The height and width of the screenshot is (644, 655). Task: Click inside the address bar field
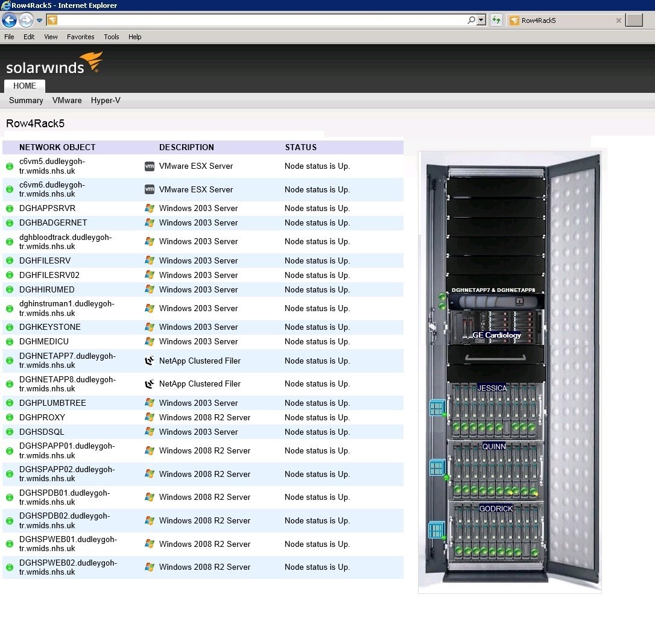(262, 20)
